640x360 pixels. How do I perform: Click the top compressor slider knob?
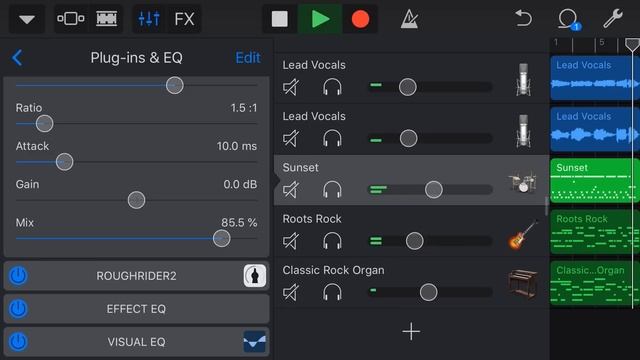click(x=175, y=85)
